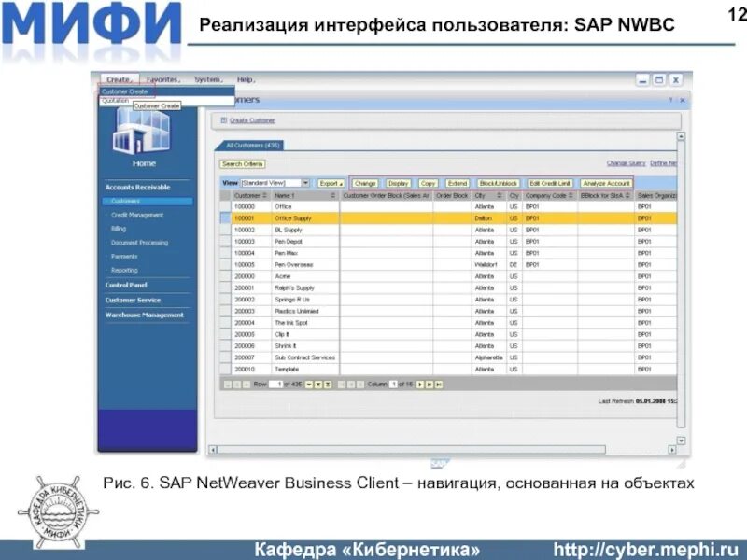Move to next column in pager
Image resolution: width=747 pixels, height=560 pixels.
point(420,385)
